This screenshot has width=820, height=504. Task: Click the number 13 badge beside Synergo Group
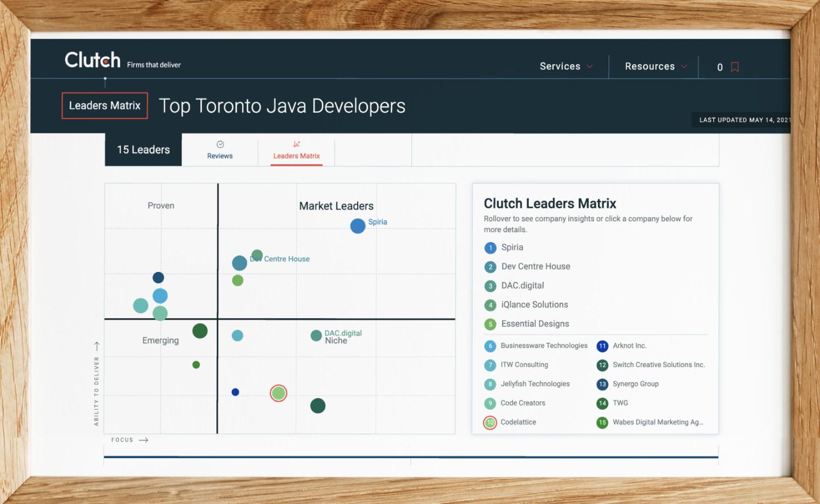coord(602,385)
